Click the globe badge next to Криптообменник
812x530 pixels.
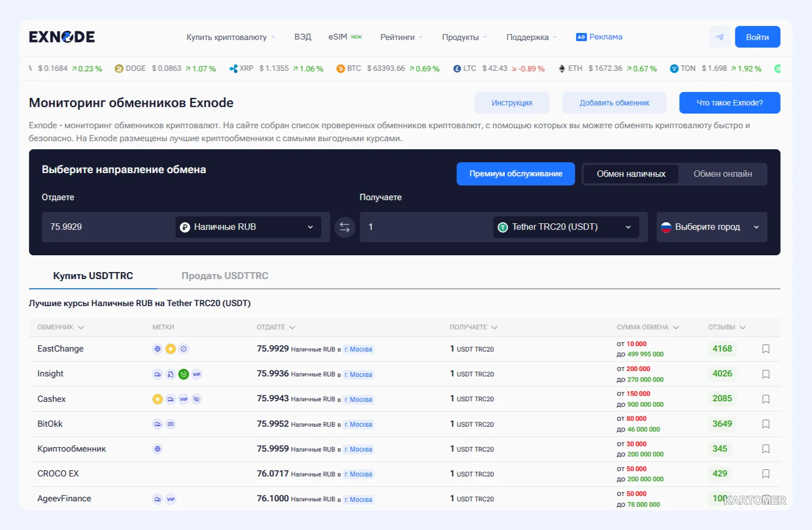point(157,449)
